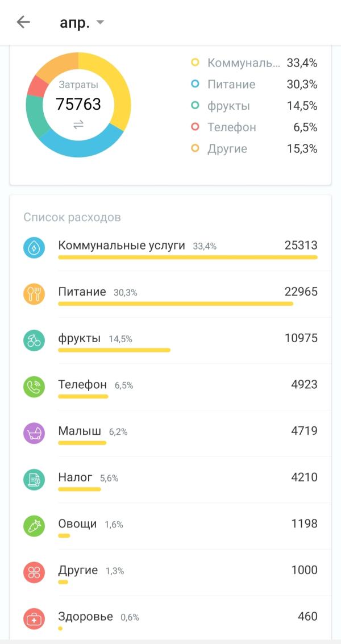Click the Здоровье first aid kit icon

[34, 619]
